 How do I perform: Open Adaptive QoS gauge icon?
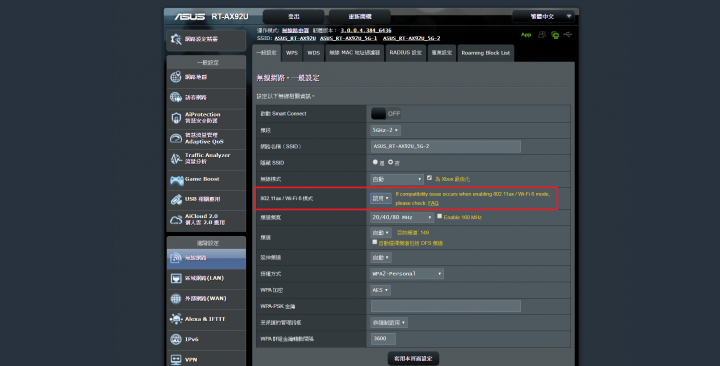tap(176, 138)
